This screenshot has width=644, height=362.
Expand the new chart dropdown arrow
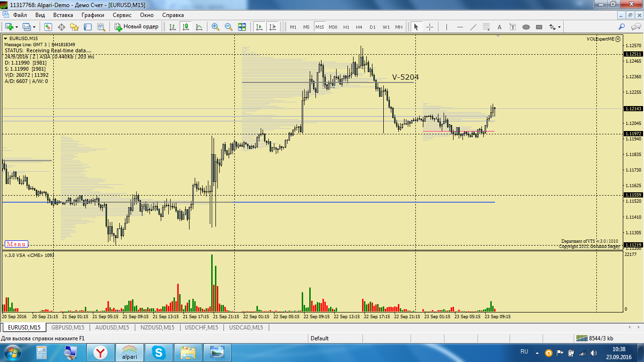click(17, 27)
